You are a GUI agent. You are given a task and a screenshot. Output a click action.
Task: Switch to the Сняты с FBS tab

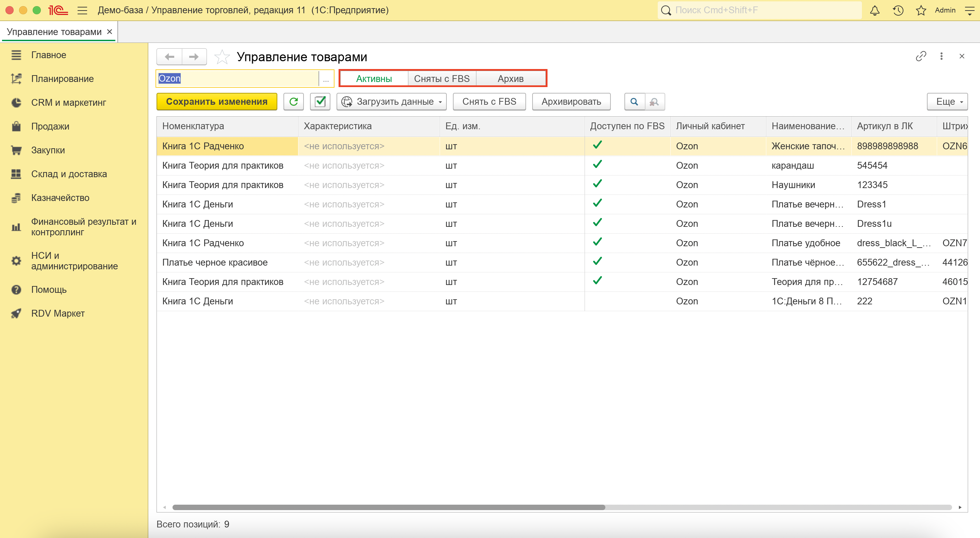442,79
